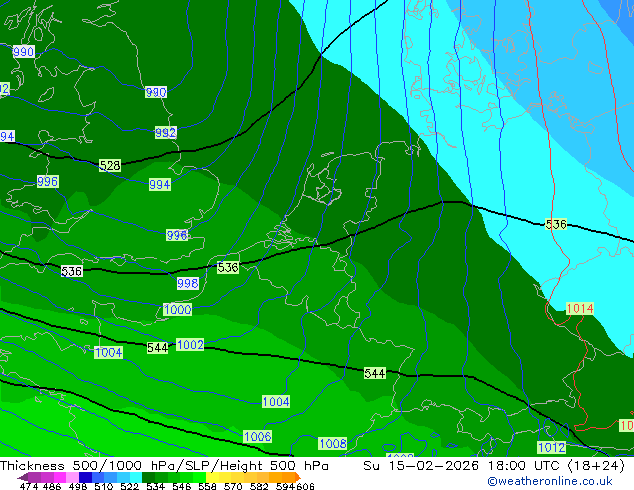The image size is (634, 490).
Task: Click the orange arrow at the legend's right end
Action: [298, 476]
